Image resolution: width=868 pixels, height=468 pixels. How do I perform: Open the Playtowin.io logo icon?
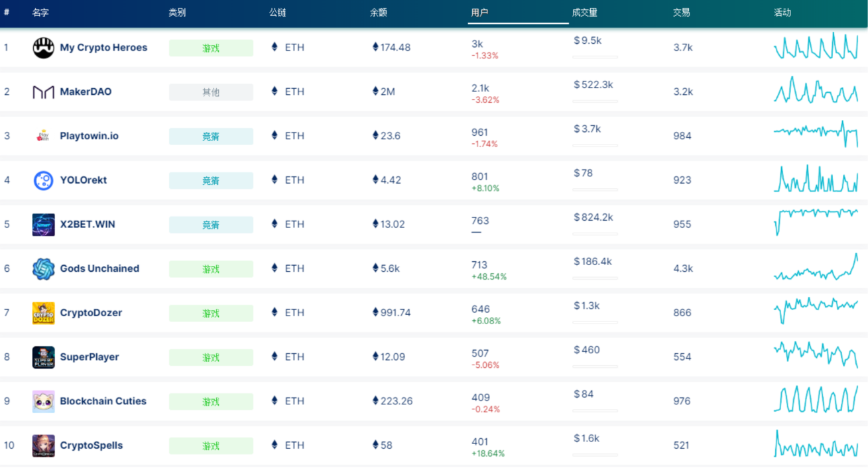click(44, 136)
